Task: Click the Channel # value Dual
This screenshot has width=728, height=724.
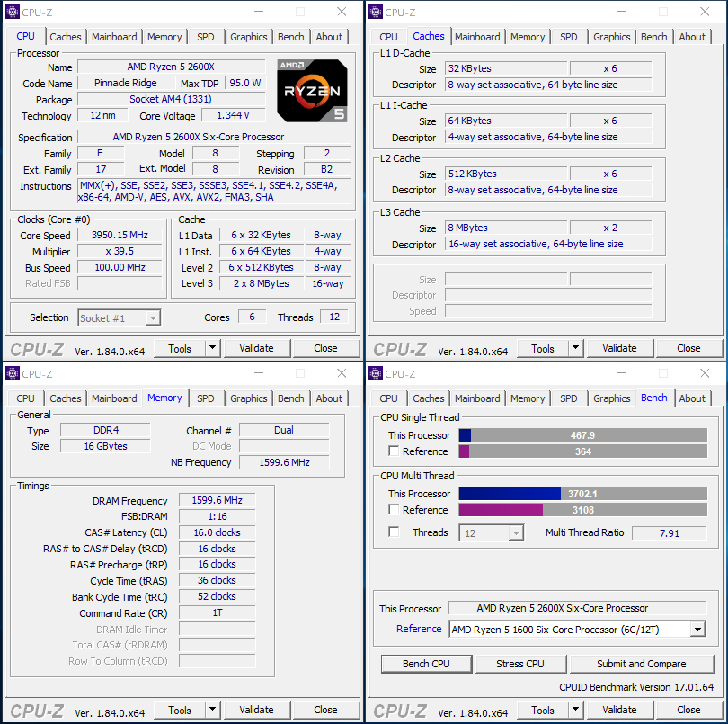Action: pyautogui.click(x=284, y=430)
